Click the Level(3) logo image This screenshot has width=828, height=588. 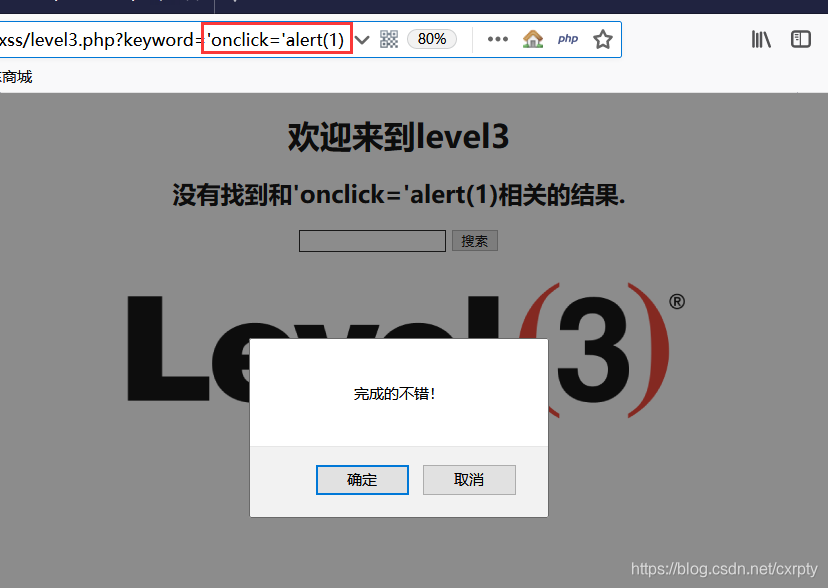406,350
